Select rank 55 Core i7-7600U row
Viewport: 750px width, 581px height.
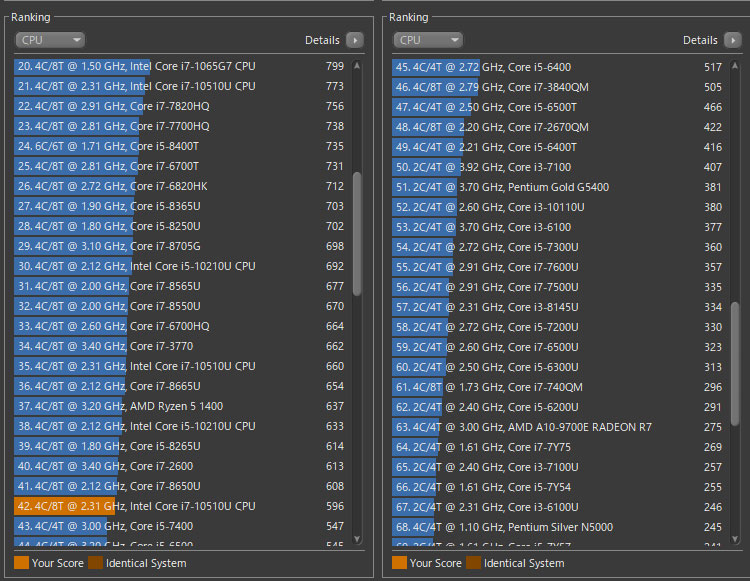(559, 267)
